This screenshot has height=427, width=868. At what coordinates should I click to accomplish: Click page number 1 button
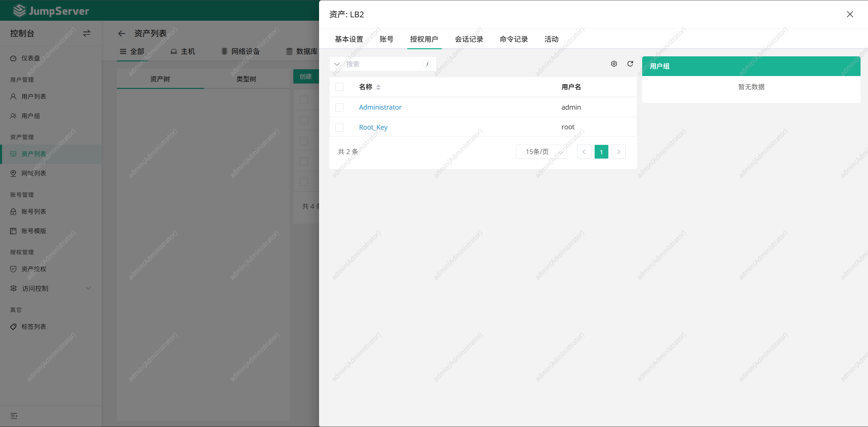pyautogui.click(x=601, y=152)
